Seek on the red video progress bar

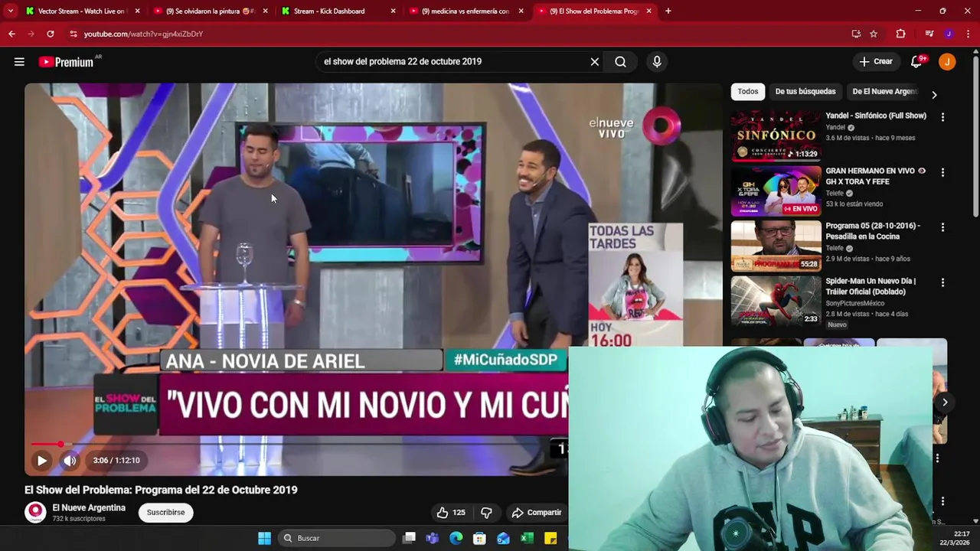tap(296, 444)
